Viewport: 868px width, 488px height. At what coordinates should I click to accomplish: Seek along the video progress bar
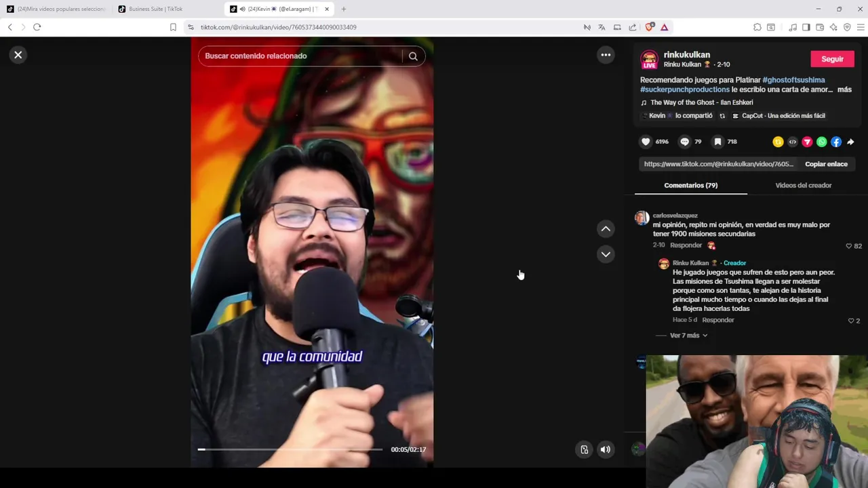(290, 449)
